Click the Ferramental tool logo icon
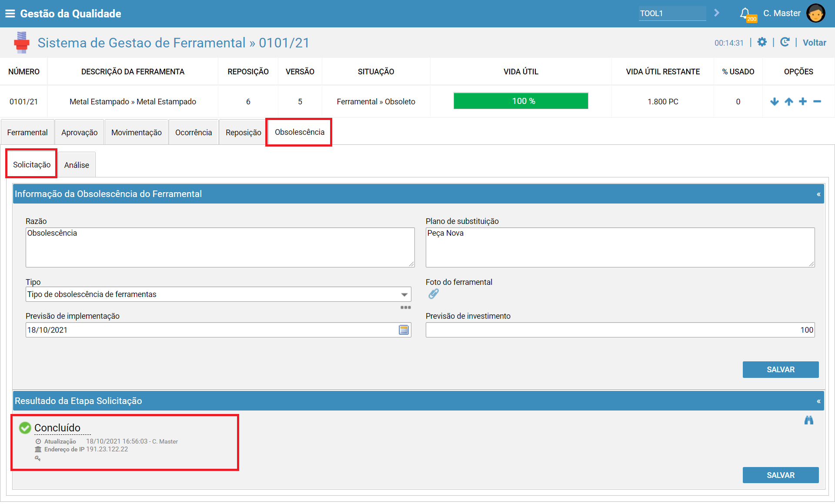Screen dimensions: 835x504 (x=22, y=43)
